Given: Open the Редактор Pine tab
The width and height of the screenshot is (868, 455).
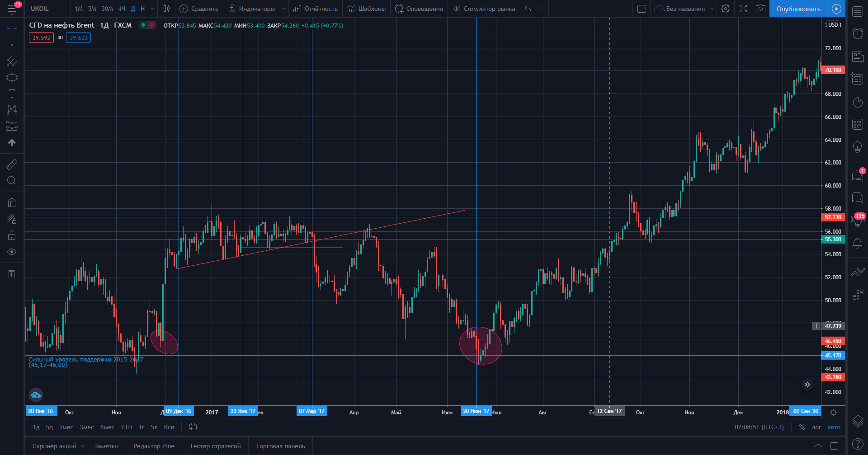Looking at the screenshot, I should tap(154, 446).
